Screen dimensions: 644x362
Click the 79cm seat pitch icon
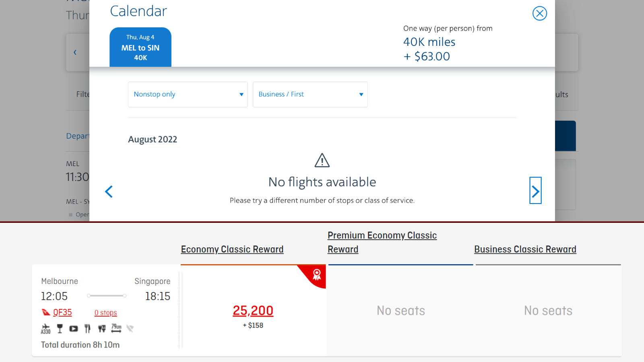tap(116, 328)
